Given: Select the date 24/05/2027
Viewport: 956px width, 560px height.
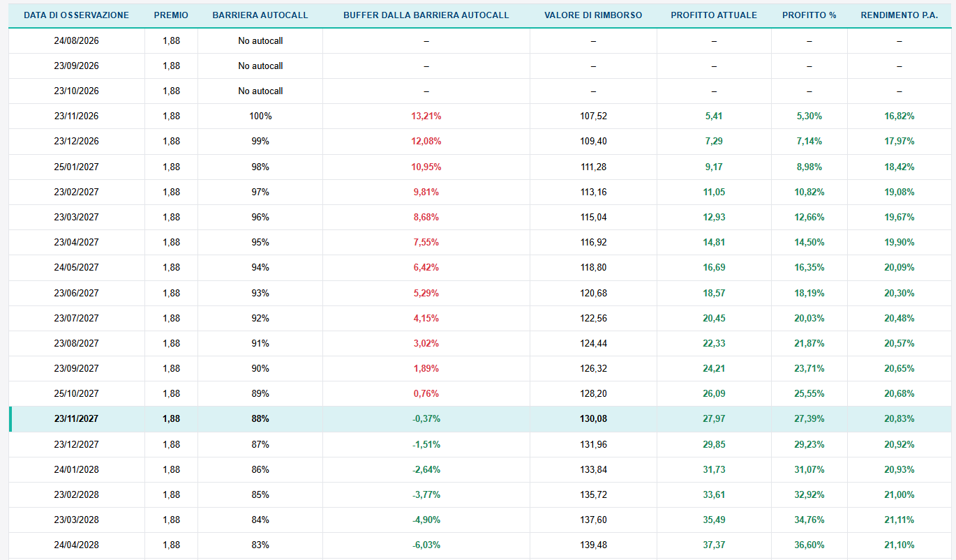Looking at the screenshot, I should point(76,267).
